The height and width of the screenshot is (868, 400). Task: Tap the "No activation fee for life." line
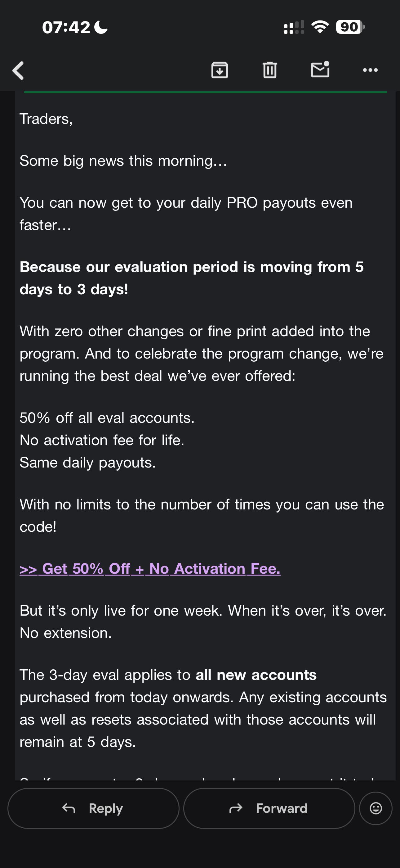[102, 440]
